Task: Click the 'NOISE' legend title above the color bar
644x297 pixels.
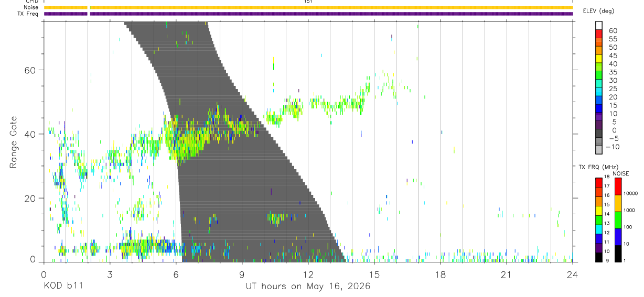Action: tap(620, 173)
